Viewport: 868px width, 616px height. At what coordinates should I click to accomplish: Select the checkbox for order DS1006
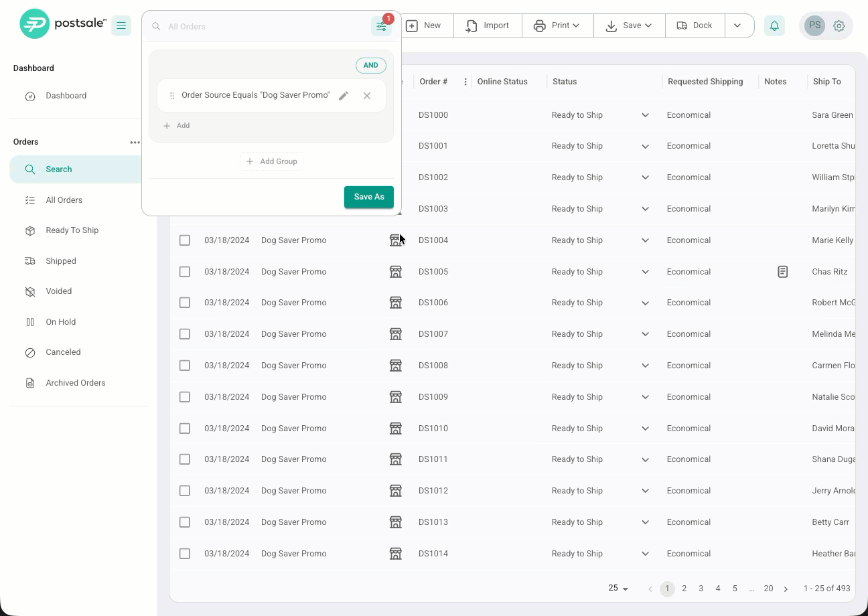point(185,303)
